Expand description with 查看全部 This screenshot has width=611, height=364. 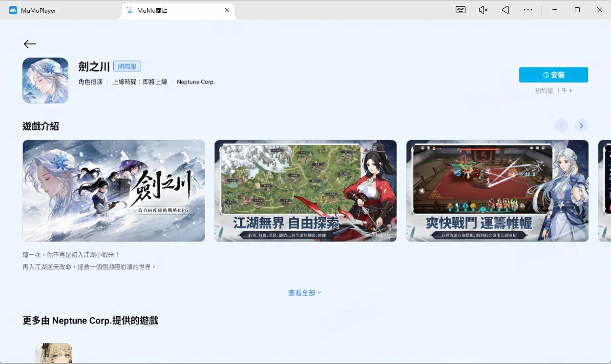[305, 293]
